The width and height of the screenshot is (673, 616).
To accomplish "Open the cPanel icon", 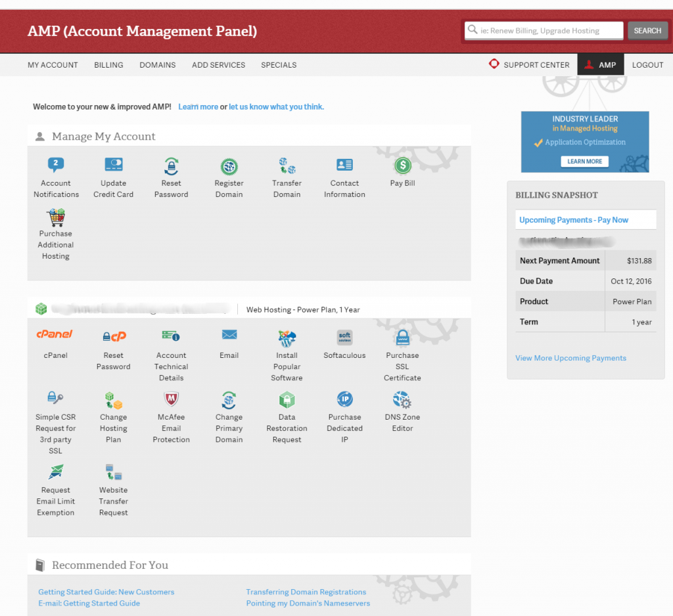I will pos(55,336).
